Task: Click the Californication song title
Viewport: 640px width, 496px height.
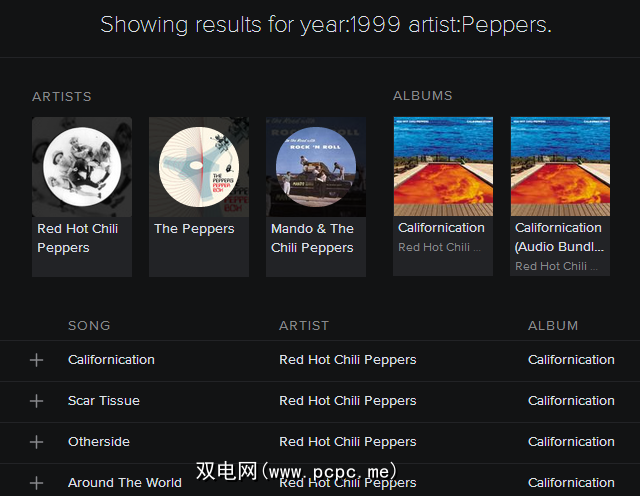Action: pyautogui.click(x=111, y=360)
